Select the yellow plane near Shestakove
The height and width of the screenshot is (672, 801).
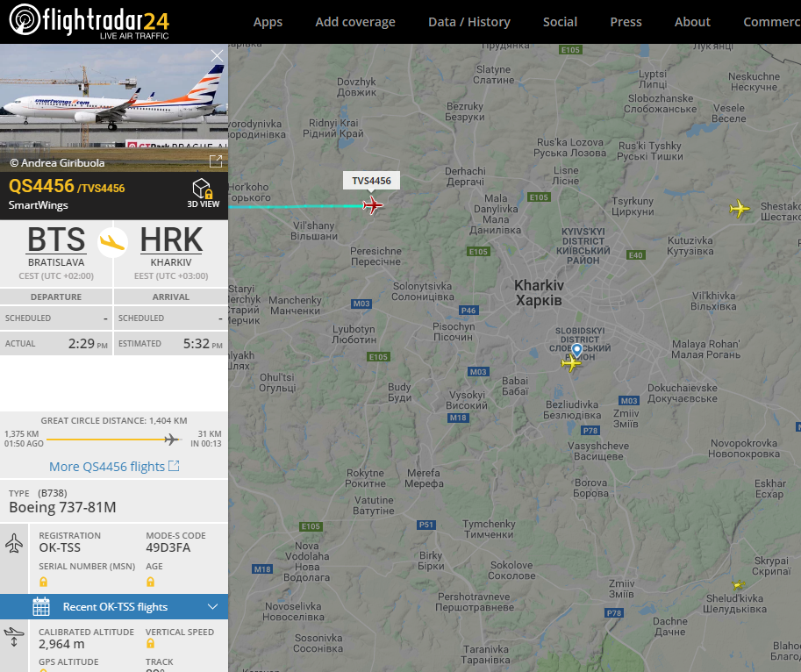tap(740, 209)
